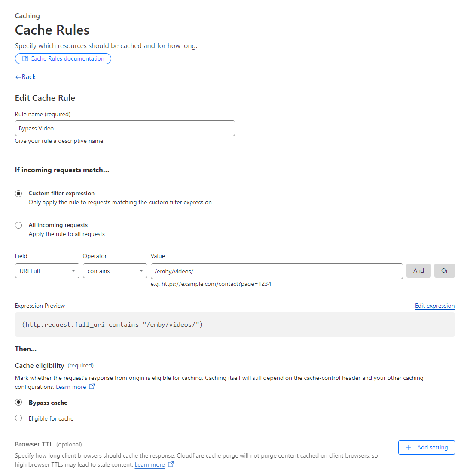The height and width of the screenshot is (476, 470).
Task: Click the And condition button
Action: [x=418, y=271]
